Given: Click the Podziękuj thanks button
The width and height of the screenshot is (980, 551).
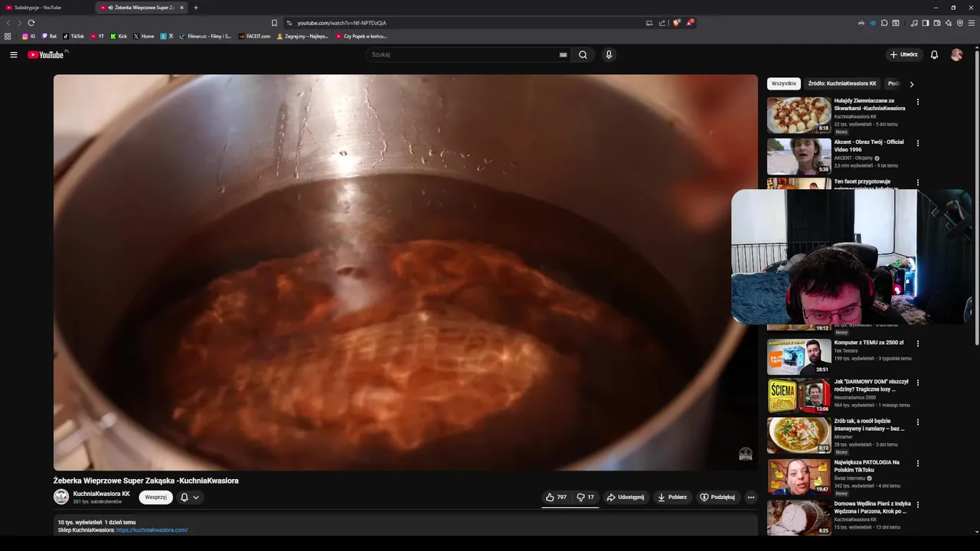Looking at the screenshot, I should (717, 497).
